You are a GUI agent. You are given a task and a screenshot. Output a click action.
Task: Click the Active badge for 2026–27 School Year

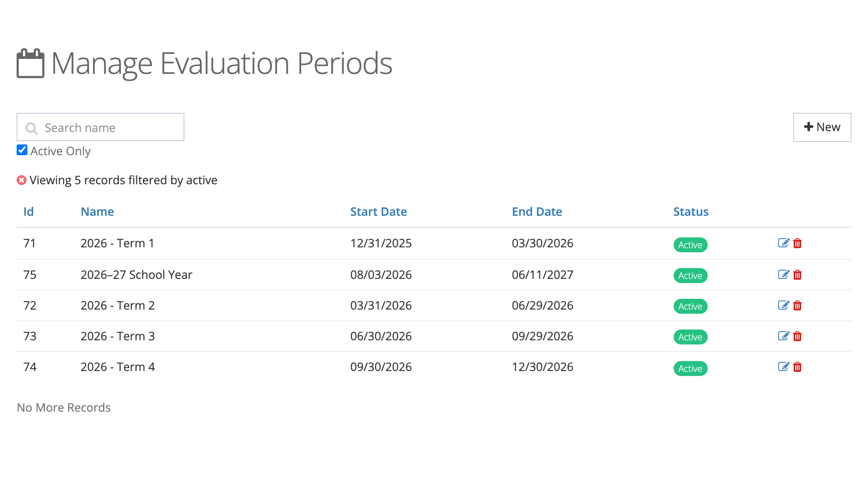pyautogui.click(x=690, y=276)
